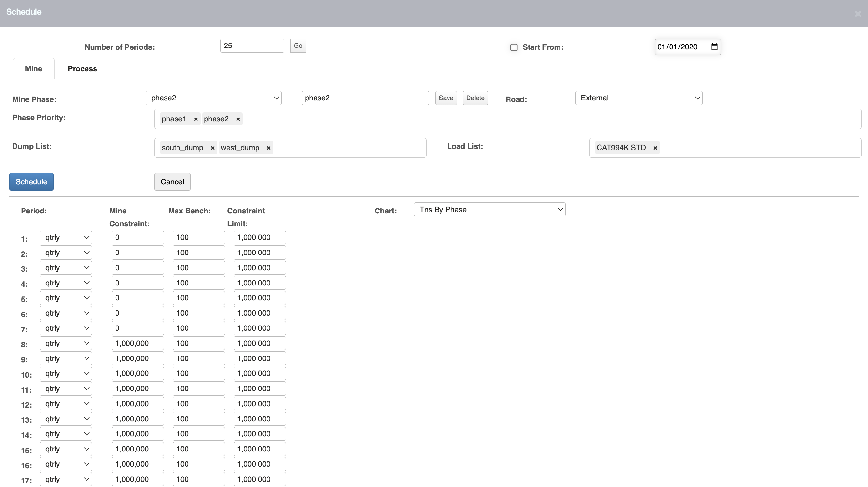Click period 8 Mine Constraint field

click(x=137, y=343)
